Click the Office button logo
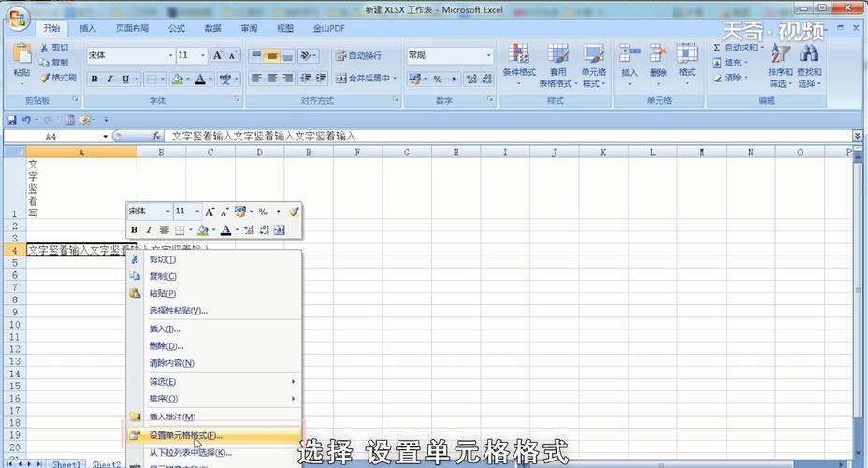The height and width of the screenshot is (468, 868). point(17,20)
